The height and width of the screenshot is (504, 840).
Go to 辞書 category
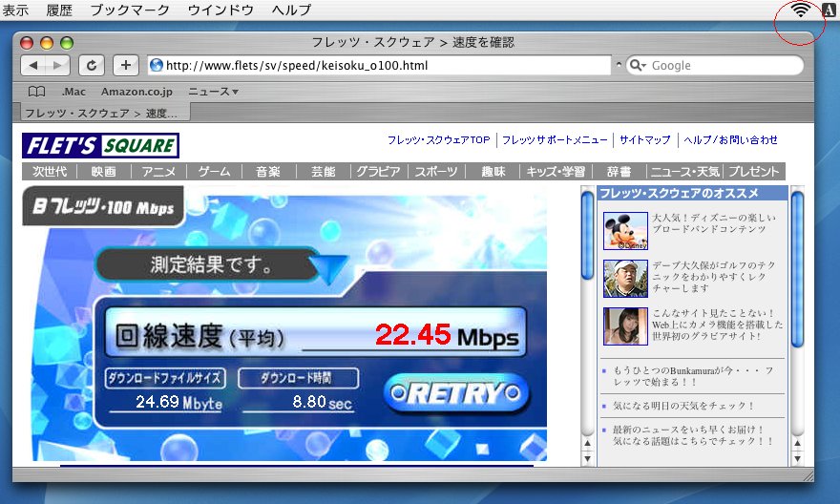(619, 172)
